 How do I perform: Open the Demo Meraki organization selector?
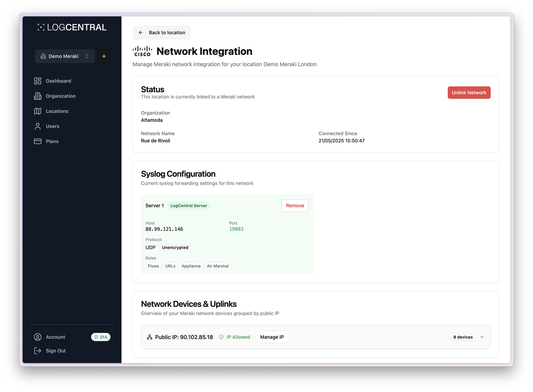(x=65, y=56)
